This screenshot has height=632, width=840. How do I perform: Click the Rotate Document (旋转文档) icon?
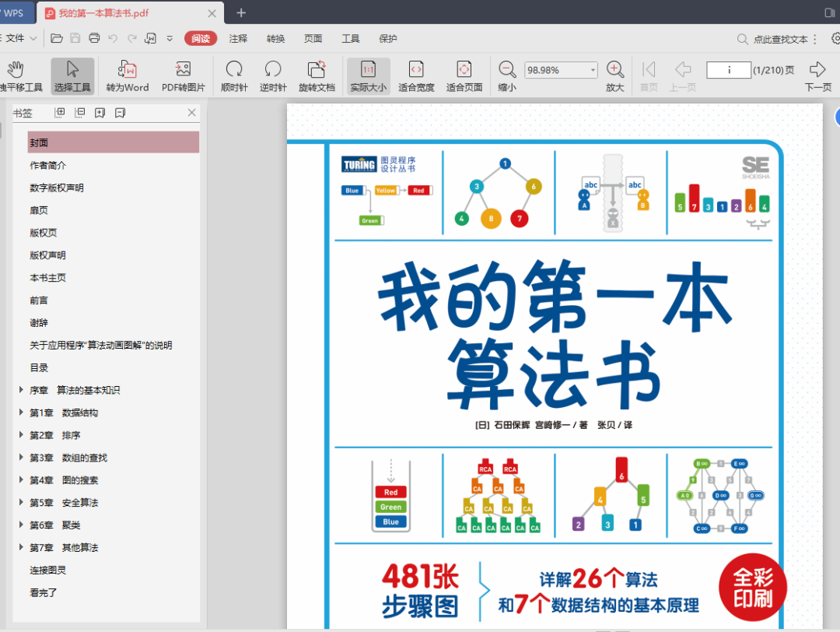click(x=317, y=69)
